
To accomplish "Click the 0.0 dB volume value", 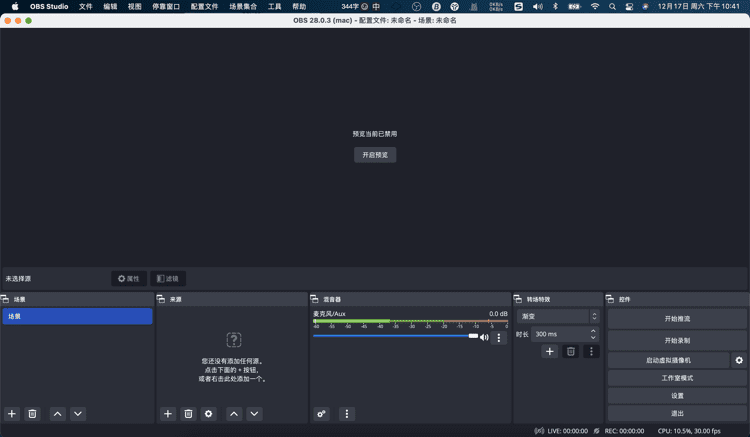I will click(x=498, y=314).
